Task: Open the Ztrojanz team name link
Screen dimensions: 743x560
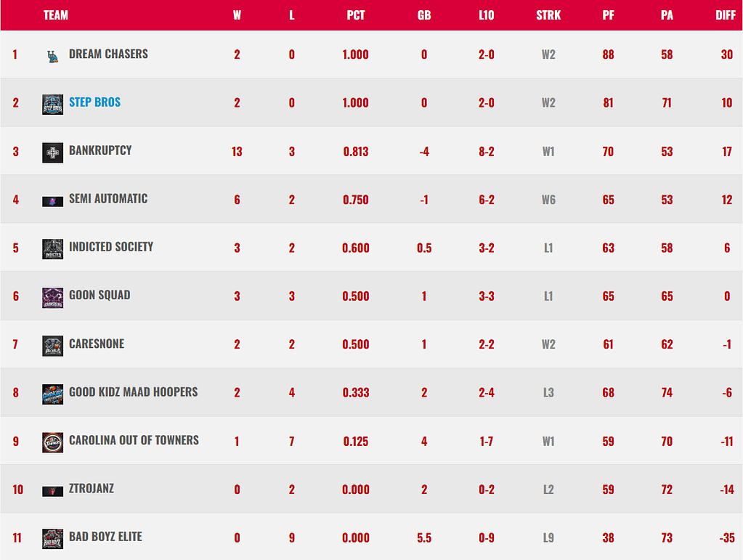Action: (x=92, y=488)
